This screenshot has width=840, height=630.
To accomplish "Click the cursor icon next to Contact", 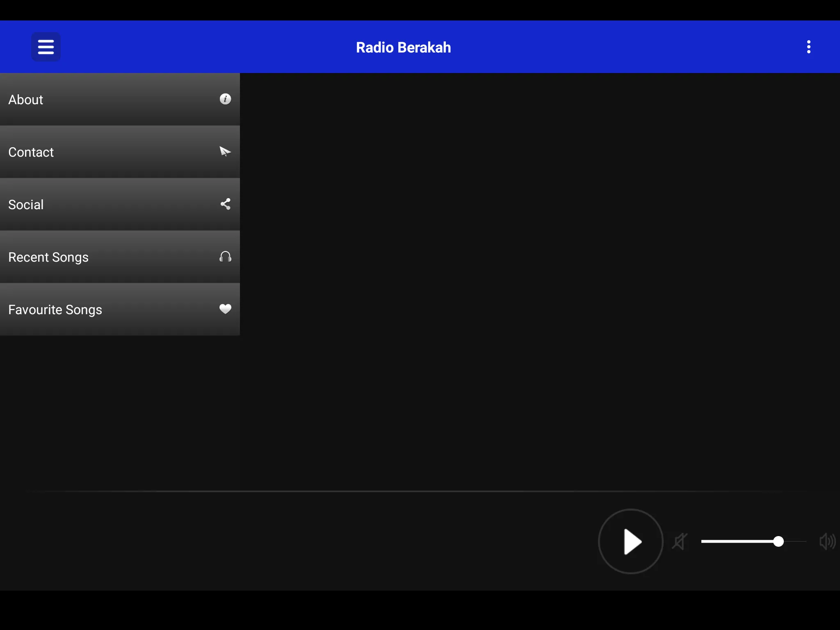I will 224,151.
